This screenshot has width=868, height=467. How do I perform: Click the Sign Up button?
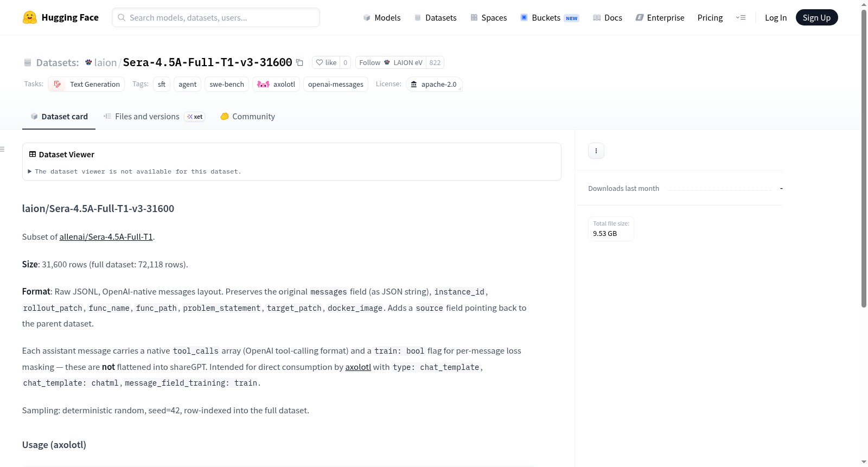point(817,17)
